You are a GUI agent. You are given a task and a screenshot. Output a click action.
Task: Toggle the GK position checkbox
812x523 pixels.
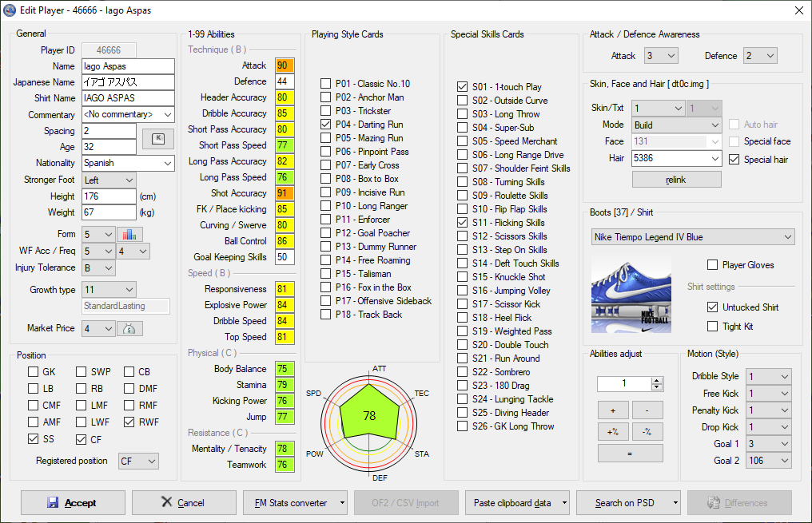pos(33,372)
